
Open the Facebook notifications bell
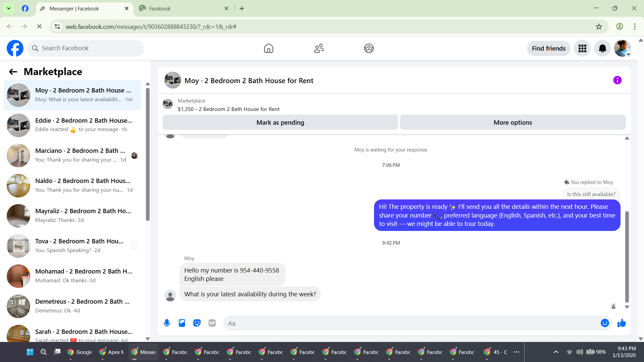tap(602, 49)
